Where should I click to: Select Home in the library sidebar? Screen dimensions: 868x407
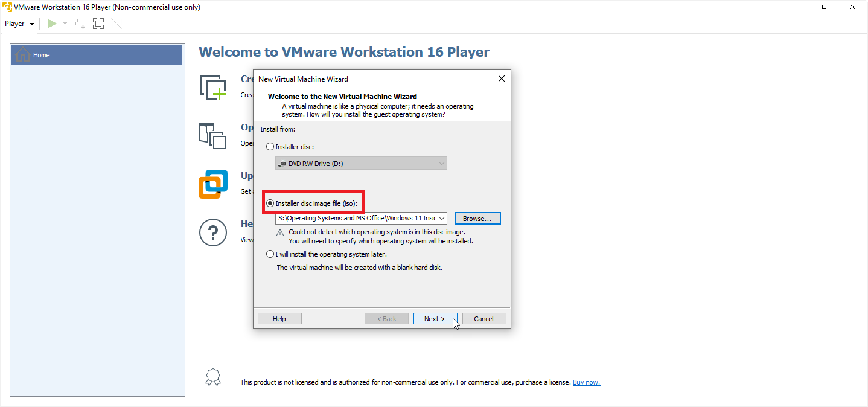tap(97, 55)
